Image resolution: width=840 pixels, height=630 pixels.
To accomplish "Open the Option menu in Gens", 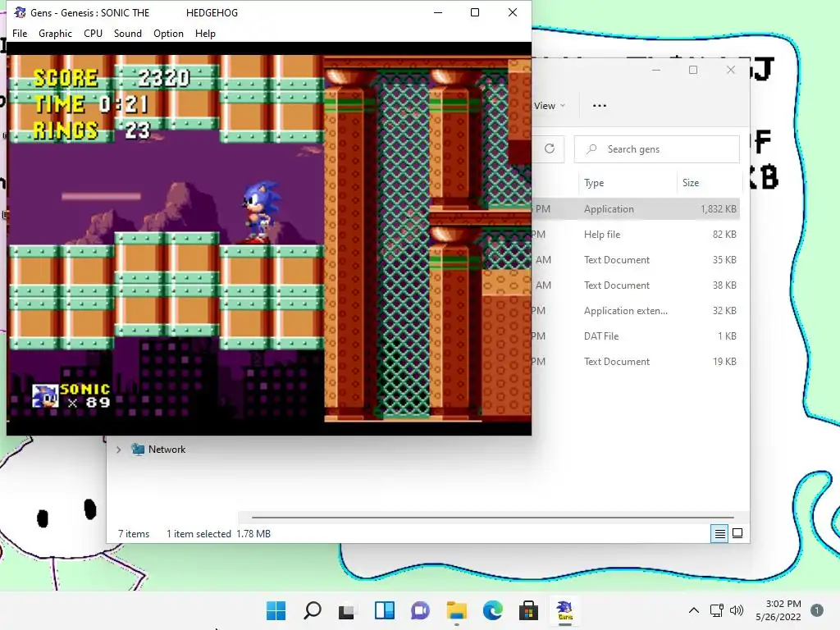I will (x=168, y=33).
